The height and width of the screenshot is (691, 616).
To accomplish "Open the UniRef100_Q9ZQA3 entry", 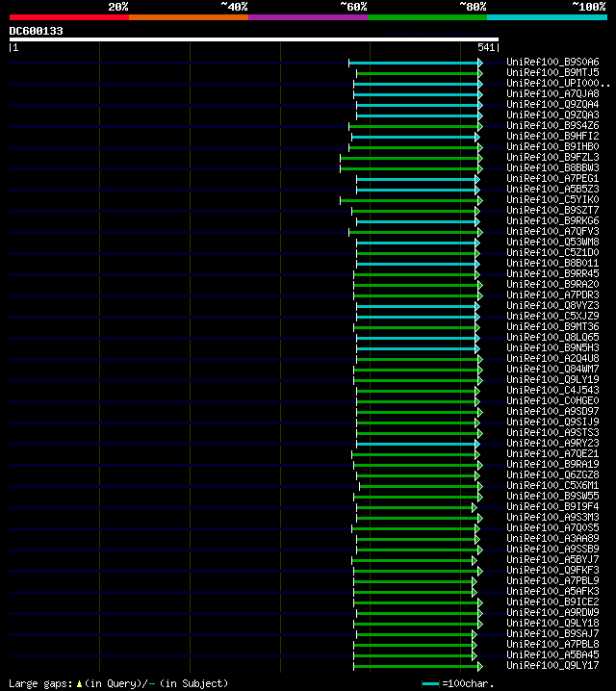I will click(x=552, y=115).
